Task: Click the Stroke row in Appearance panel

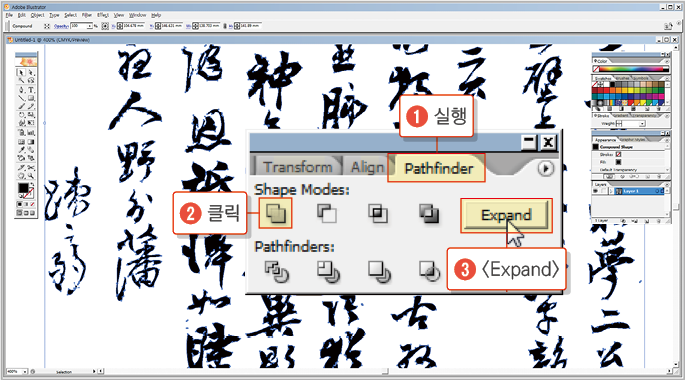Action: (629, 154)
